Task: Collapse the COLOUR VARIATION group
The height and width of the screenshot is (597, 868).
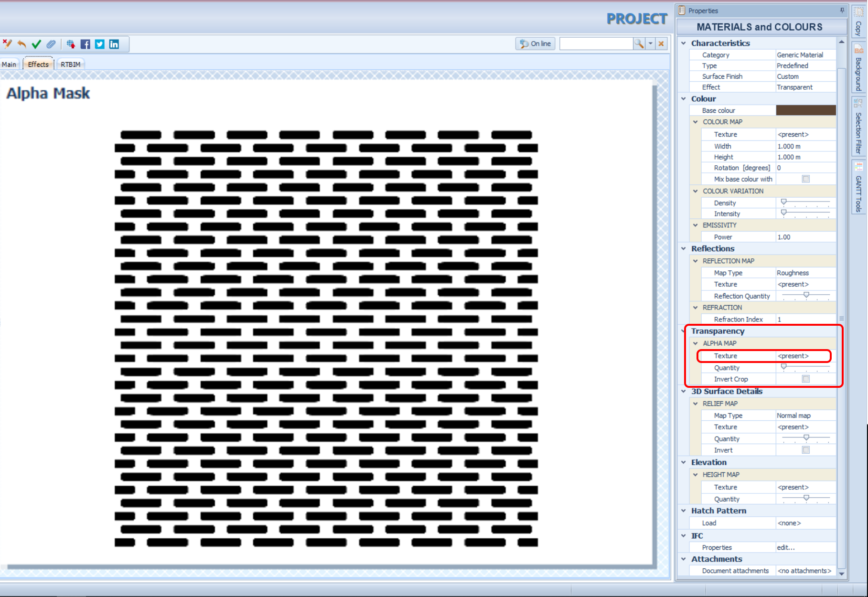Action: click(x=696, y=191)
